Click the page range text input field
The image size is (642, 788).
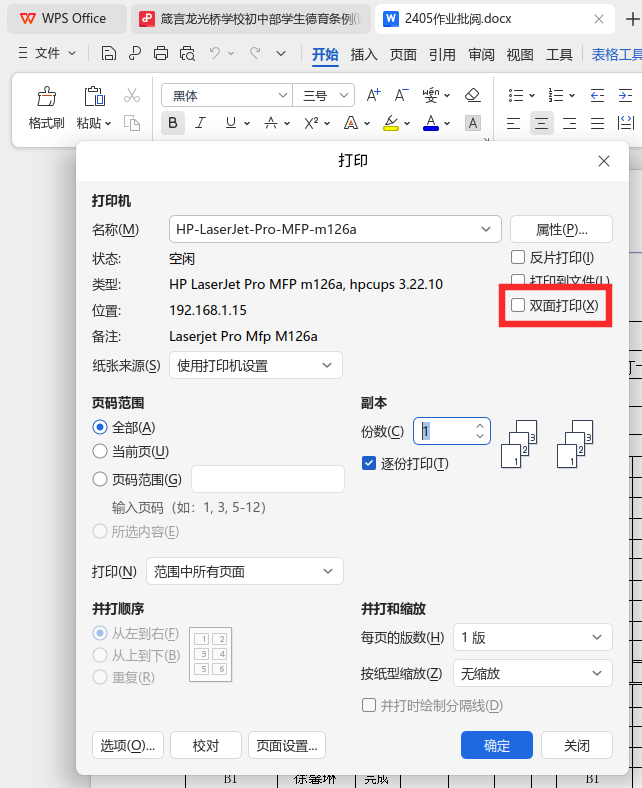[x=268, y=479]
